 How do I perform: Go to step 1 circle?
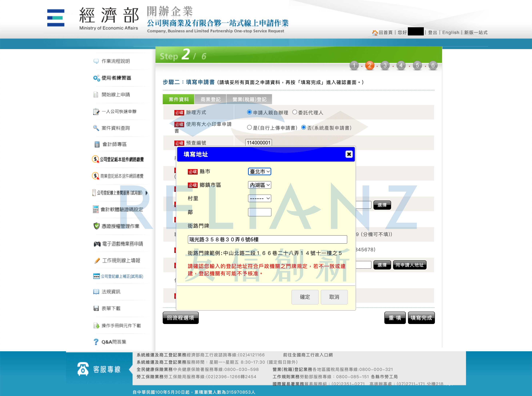point(354,65)
